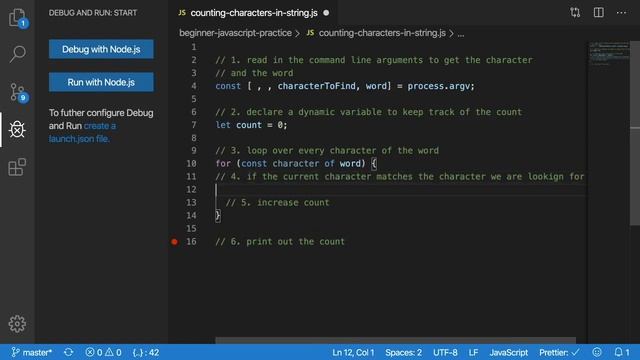The height and width of the screenshot is (360, 640).
Task: Toggle the breakpoint dot on line 16
Action: point(174,242)
